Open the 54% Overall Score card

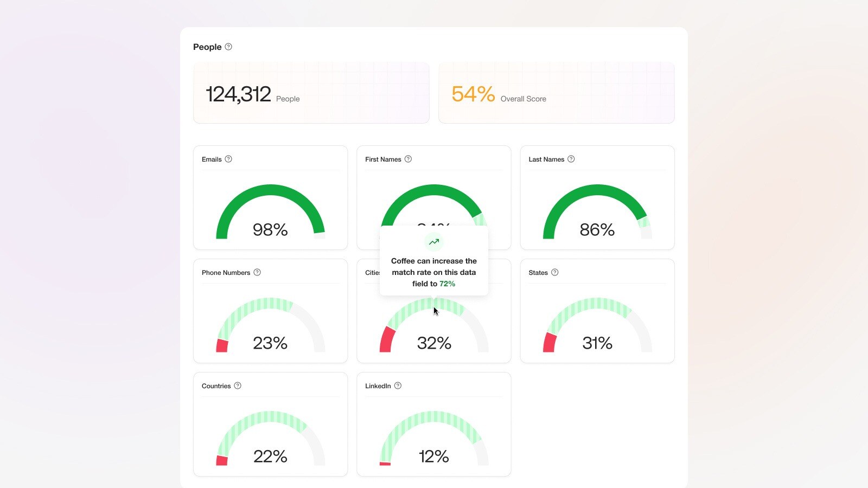(556, 93)
